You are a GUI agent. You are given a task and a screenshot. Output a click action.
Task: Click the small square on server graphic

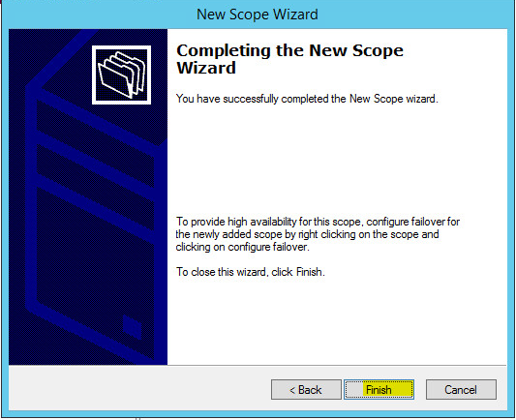[132, 326]
